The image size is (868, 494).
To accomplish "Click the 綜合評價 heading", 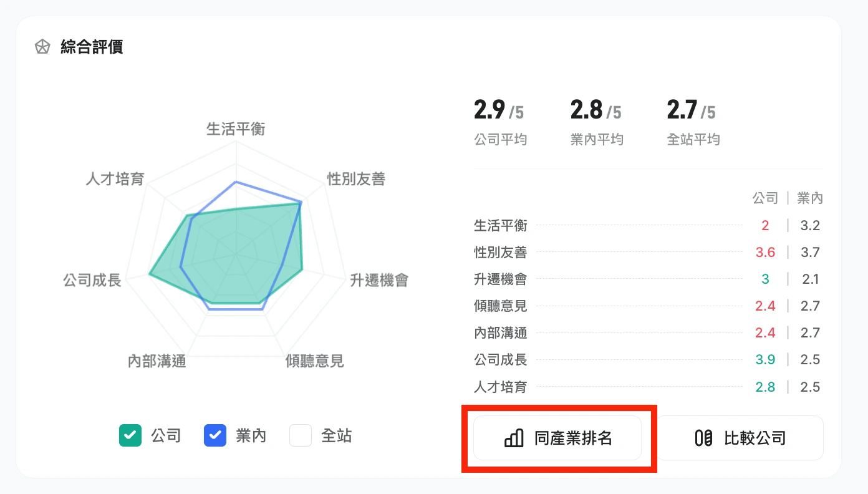I will click(x=92, y=47).
